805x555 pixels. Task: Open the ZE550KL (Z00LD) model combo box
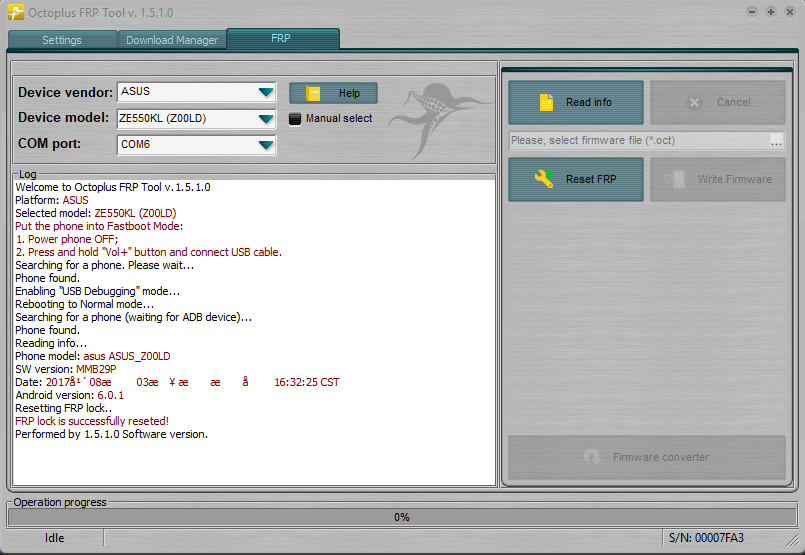tap(197, 119)
